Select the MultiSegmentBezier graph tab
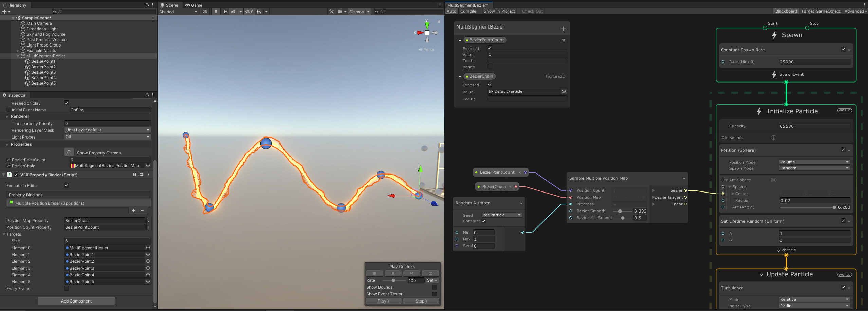Viewport: 868px width, 311px height. 468,5
